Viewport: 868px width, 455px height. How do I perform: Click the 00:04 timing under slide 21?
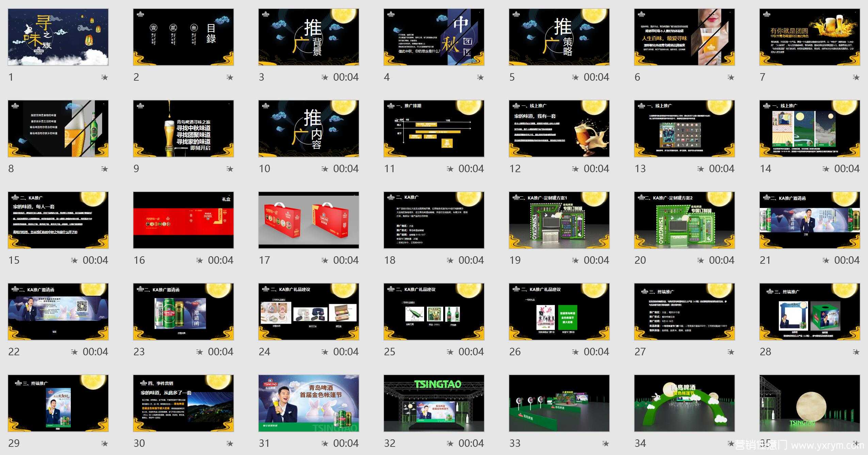(847, 260)
